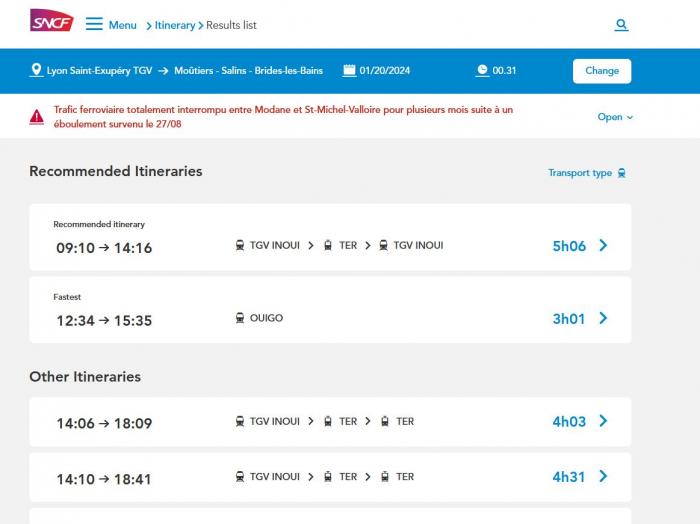Click the date 01/20/2024
700x524 pixels.
(384, 71)
